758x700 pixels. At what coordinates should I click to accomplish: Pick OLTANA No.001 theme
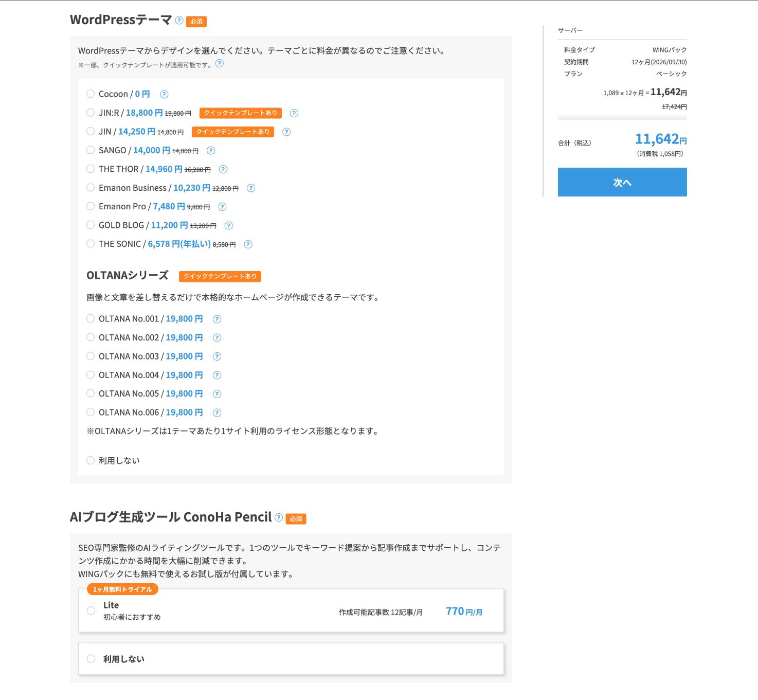[91, 318]
